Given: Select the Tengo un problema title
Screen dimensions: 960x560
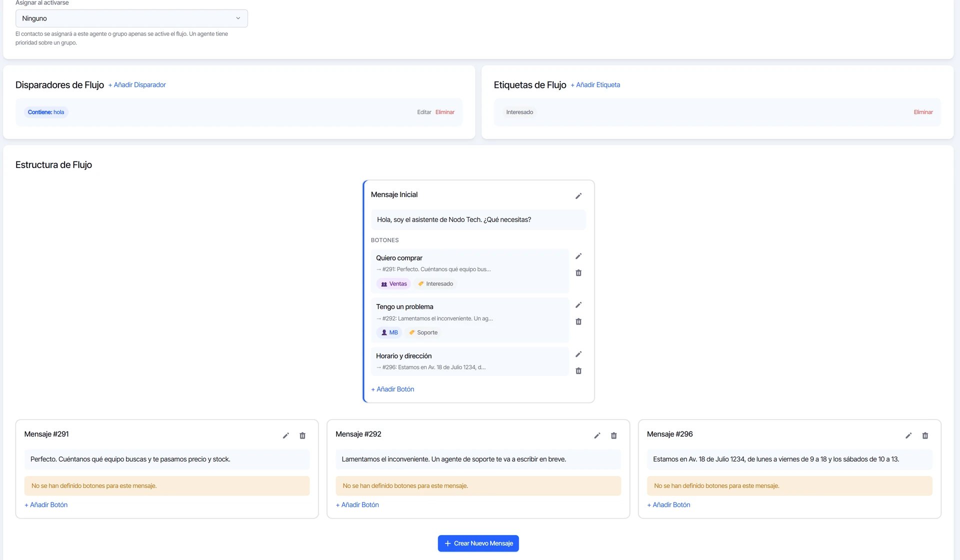Looking at the screenshot, I should pos(404,306).
